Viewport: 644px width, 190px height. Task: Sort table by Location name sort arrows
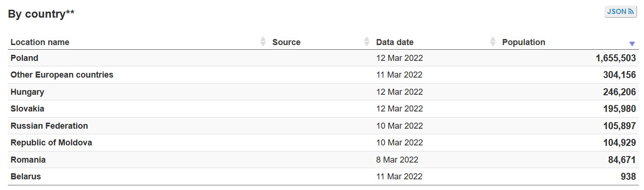click(x=263, y=42)
